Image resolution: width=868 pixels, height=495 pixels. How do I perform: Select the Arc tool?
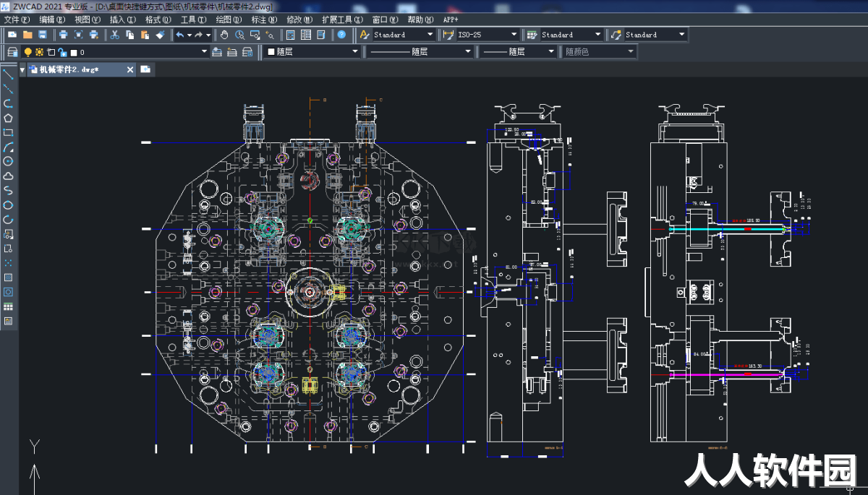tap(9, 147)
